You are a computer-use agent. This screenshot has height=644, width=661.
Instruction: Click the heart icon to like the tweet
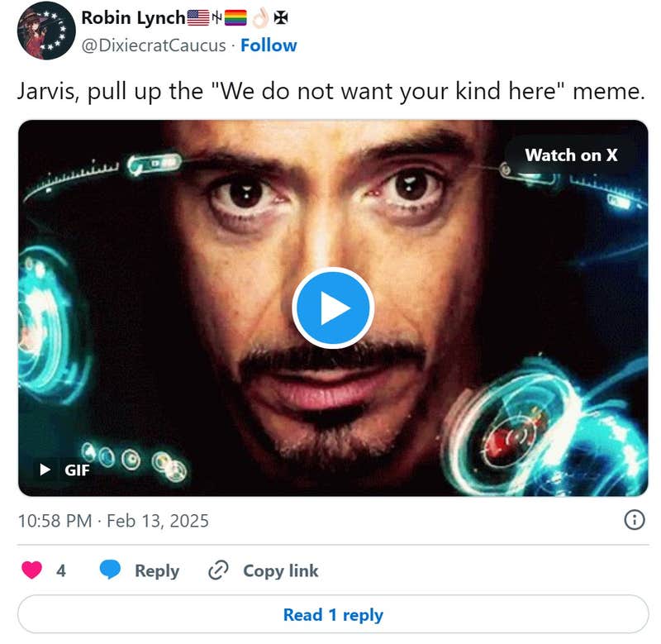point(31,570)
